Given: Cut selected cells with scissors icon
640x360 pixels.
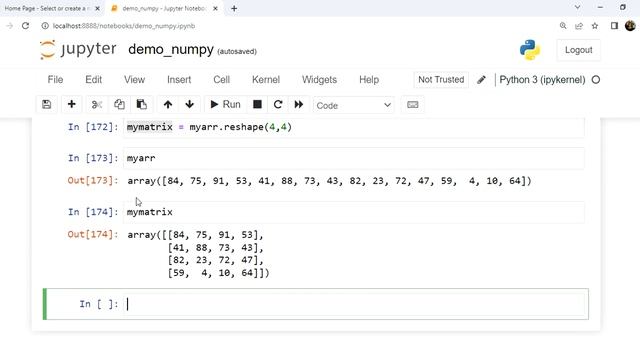Looking at the screenshot, I should tap(97, 104).
